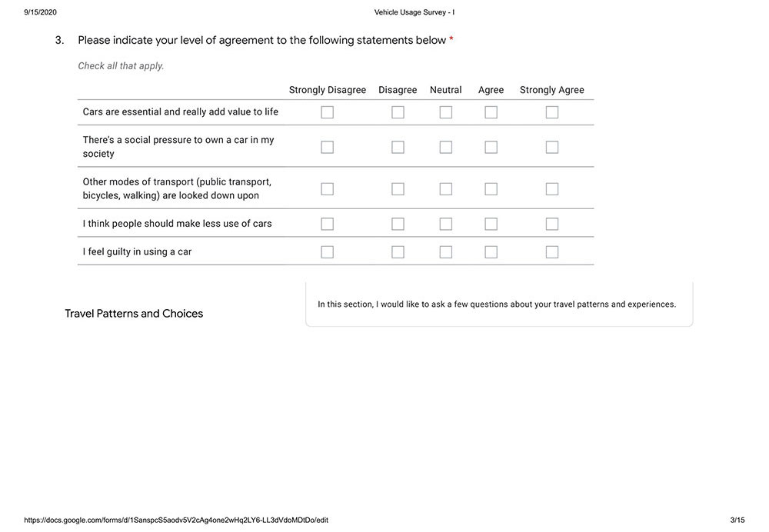Check Disagree for feel guilty using a car

click(398, 252)
